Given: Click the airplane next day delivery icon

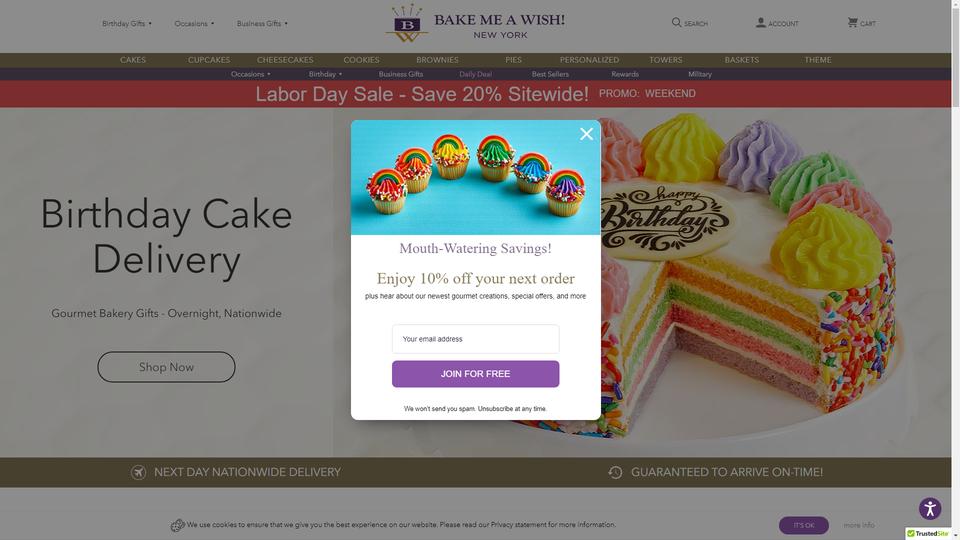Looking at the screenshot, I should coord(138,472).
